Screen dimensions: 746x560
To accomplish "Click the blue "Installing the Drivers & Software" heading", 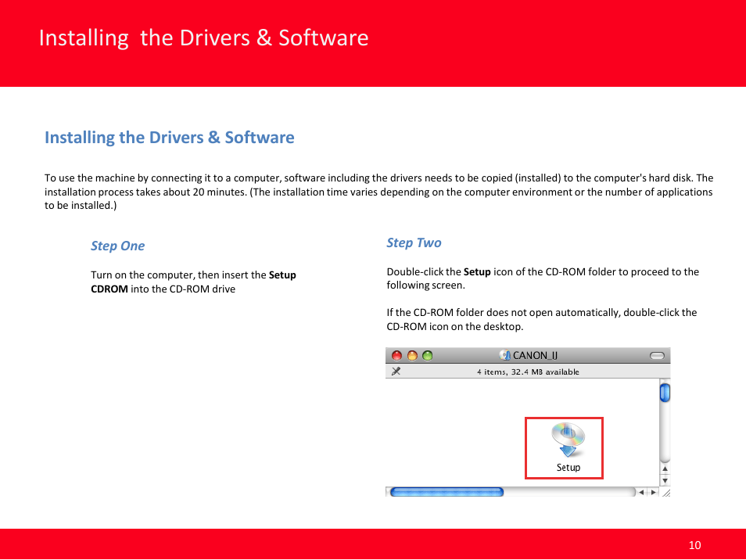I will click(170, 138).
